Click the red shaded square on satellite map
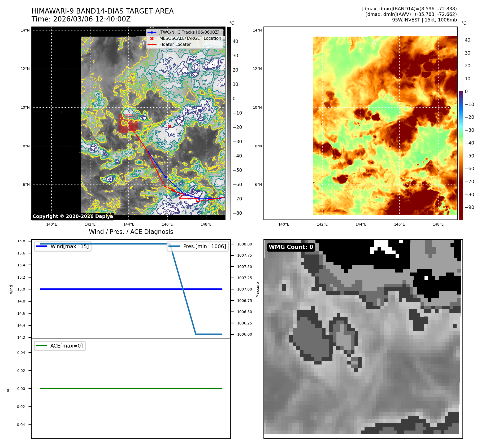The height and width of the screenshot is (448, 481). point(128,124)
